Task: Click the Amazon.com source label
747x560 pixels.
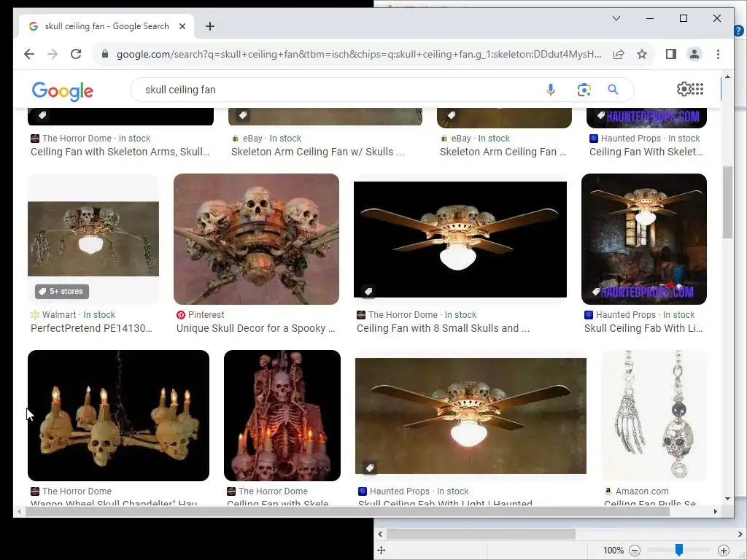Action: 642,491
